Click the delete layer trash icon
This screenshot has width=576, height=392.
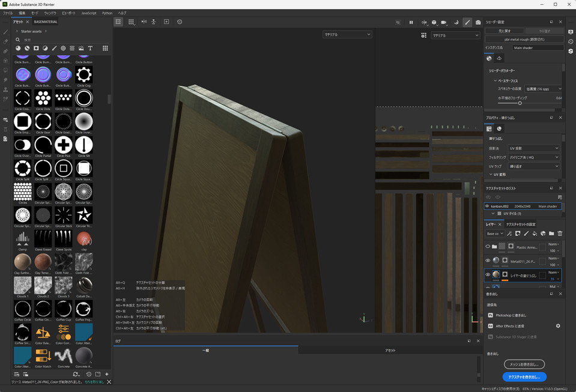[x=560, y=234]
